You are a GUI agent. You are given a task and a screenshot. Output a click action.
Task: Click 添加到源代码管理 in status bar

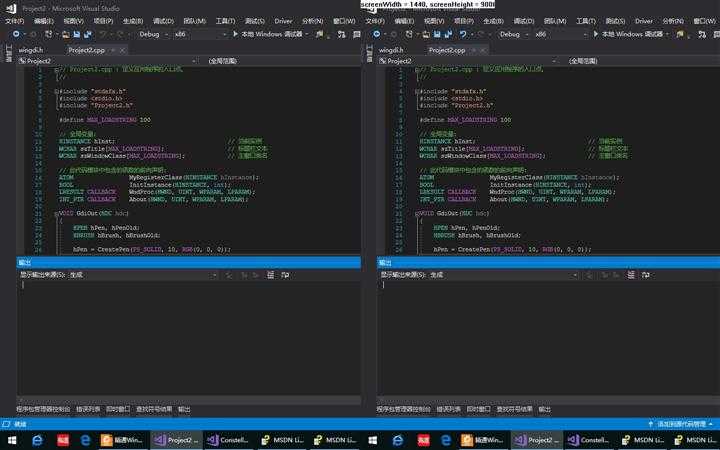pyautogui.click(x=681, y=424)
